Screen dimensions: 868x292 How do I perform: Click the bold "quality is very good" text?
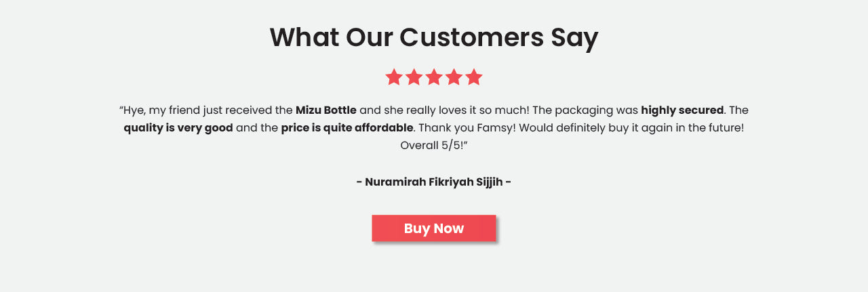(x=178, y=127)
